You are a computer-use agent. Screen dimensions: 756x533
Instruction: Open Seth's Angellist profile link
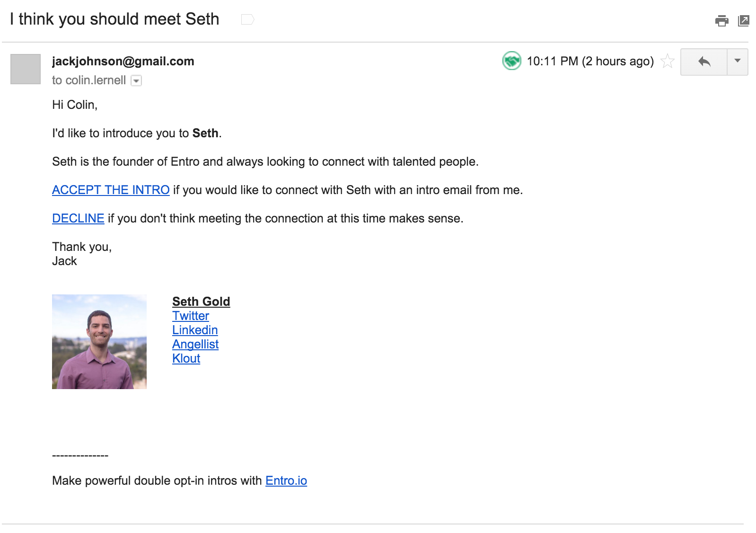[x=195, y=344]
